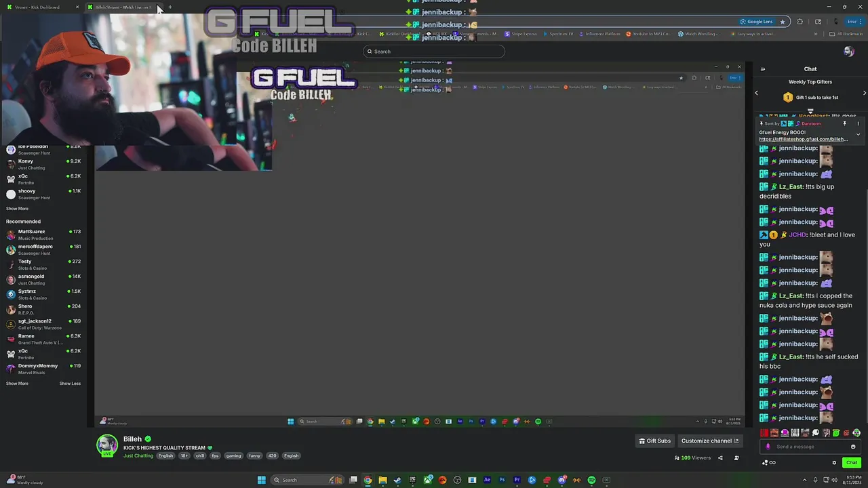The width and height of the screenshot is (868, 488).
Task: Click the Billeh channel name
Action: pos(132,439)
